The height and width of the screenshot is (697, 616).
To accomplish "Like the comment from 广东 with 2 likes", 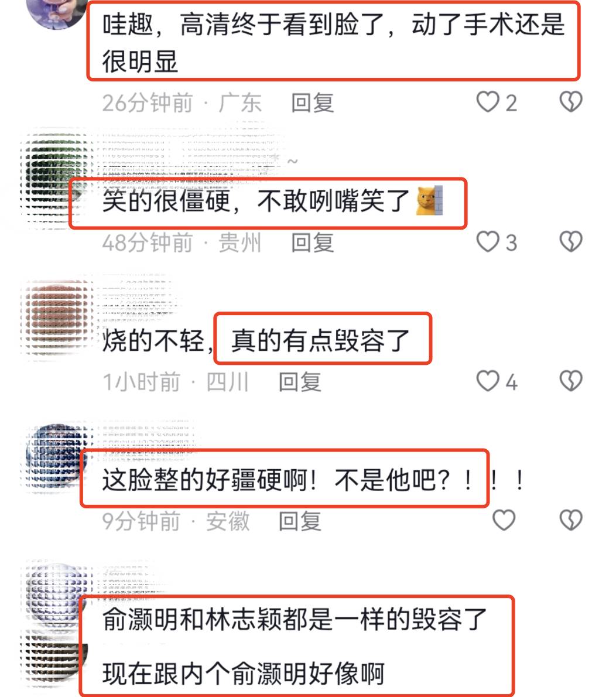I will coord(488,102).
